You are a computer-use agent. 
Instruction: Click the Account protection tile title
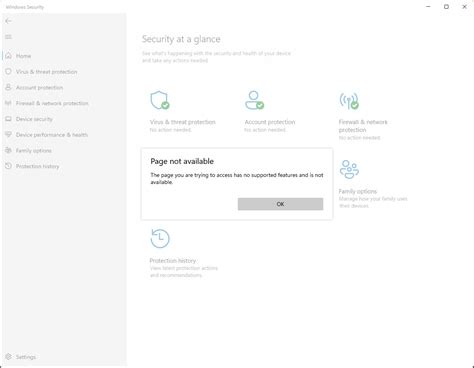coord(270,122)
